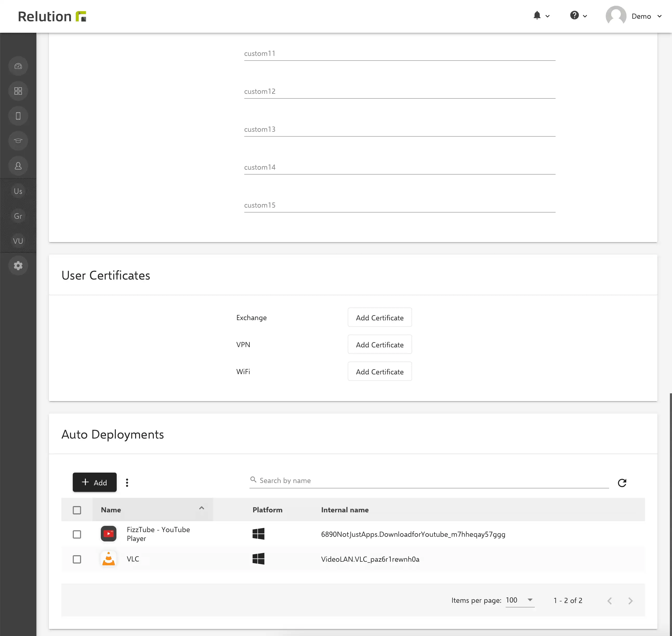The width and height of the screenshot is (672, 636).
Task: Click the Windows icon in VLC row
Action: (258, 559)
